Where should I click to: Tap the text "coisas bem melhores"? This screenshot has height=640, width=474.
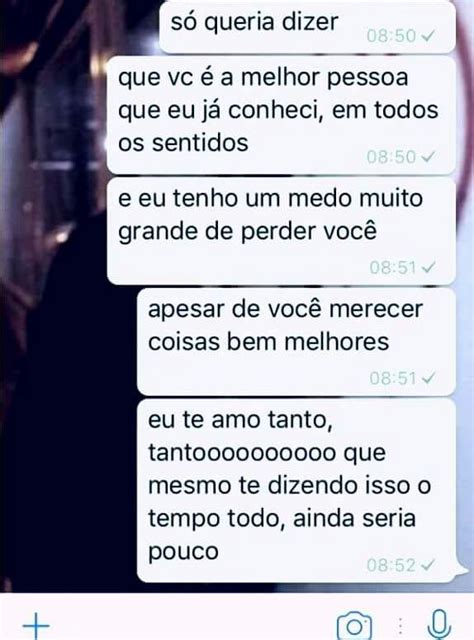(268, 342)
